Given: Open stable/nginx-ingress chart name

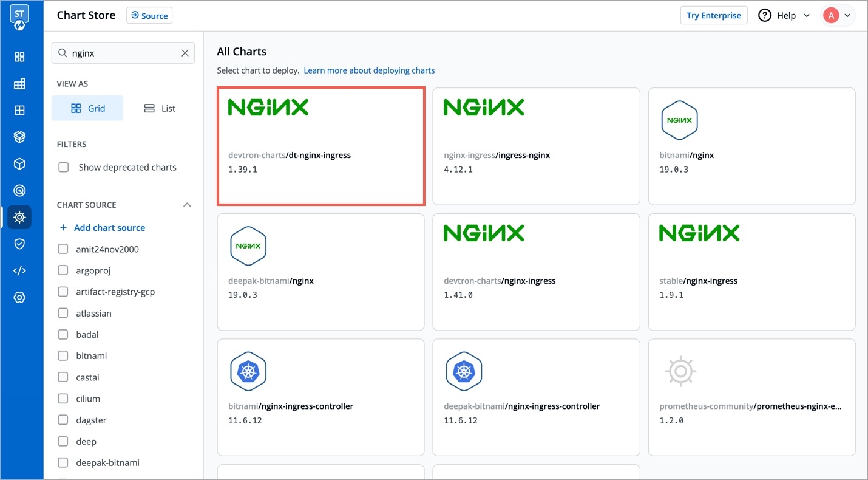Looking at the screenshot, I should (698, 281).
